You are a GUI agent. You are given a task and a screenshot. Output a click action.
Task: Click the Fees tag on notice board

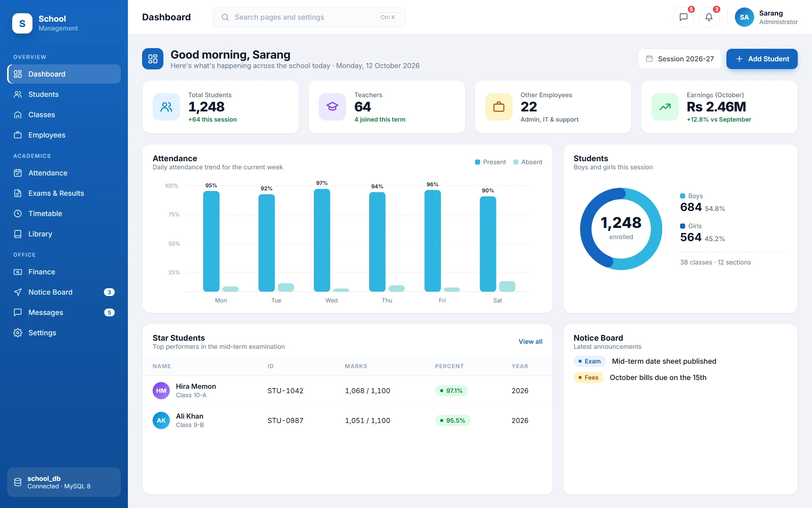point(588,378)
